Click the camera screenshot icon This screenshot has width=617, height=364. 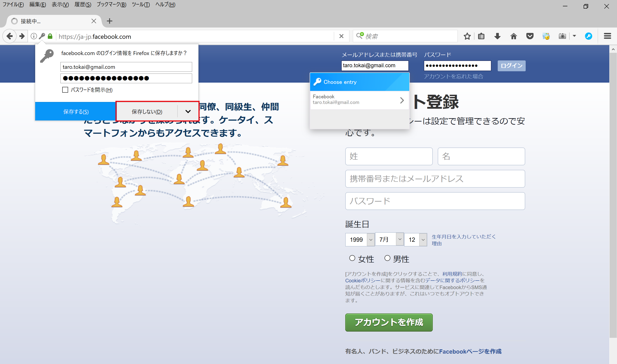(x=562, y=36)
